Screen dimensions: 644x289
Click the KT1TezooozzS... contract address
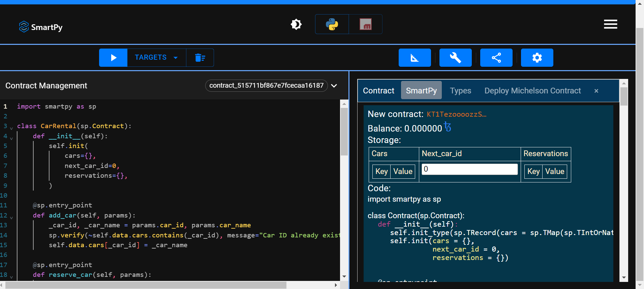coord(457,114)
